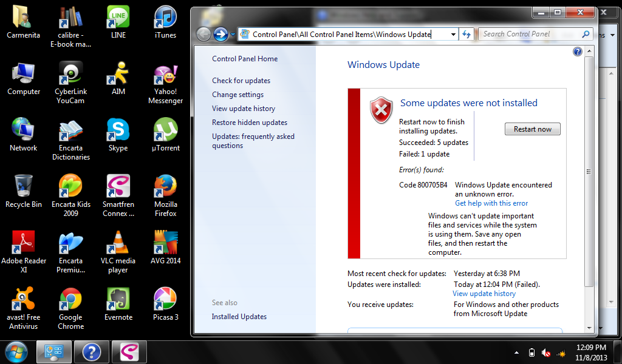
Task: Click the error code 800705B4 text
Action: (423, 185)
